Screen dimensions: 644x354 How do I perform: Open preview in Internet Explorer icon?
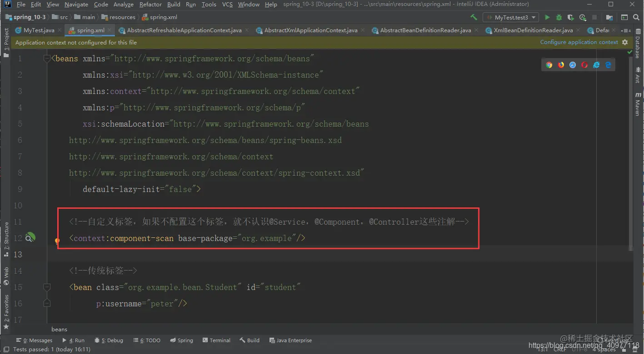(x=596, y=65)
